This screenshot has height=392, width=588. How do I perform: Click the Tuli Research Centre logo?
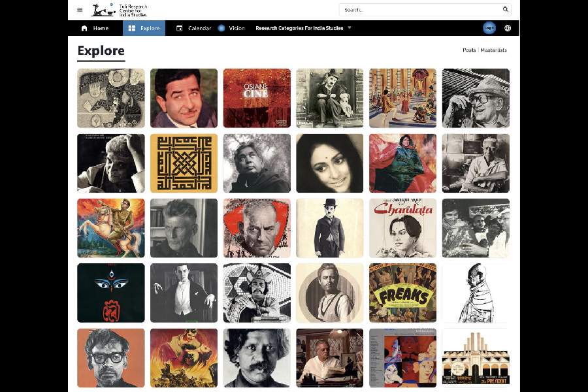point(120,10)
